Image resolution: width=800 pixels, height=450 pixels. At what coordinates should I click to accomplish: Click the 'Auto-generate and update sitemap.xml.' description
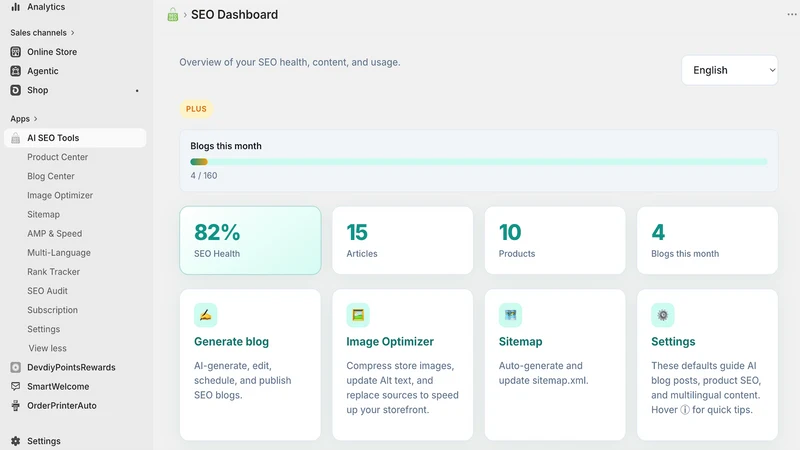point(543,373)
